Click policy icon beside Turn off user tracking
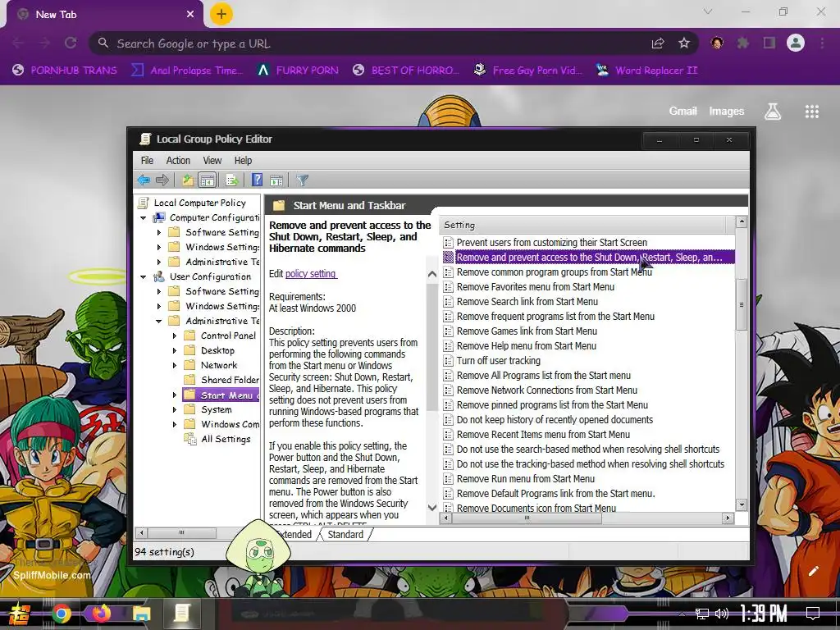This screenshot has height=630, width=840. coord(449,361)
